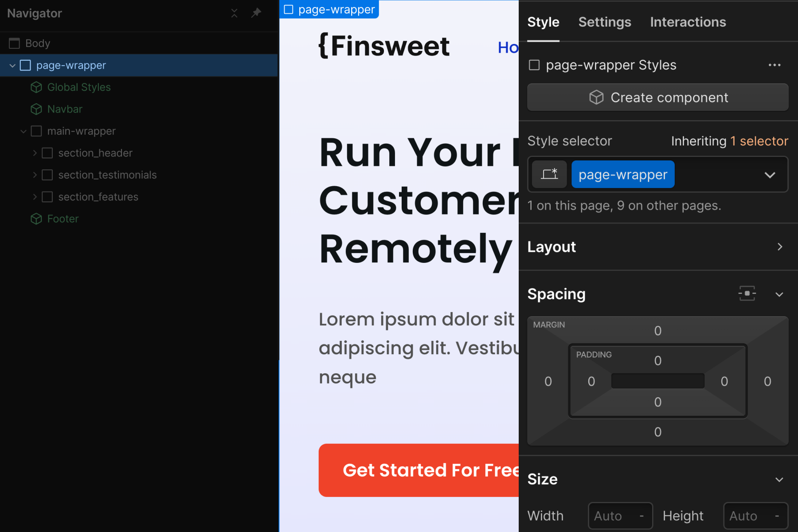The image size is (798, 532).
Task: Open the Settings tab
Action: point(605,22)
